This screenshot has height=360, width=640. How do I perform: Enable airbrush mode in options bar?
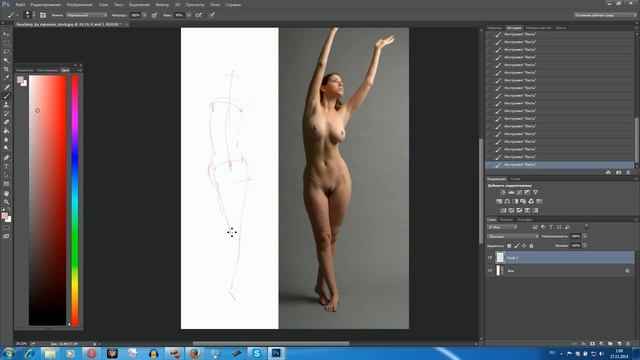[198, 15]
